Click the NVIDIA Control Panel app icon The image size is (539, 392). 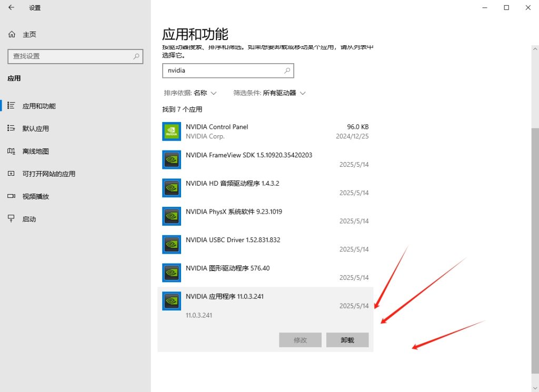click(172, 131)
